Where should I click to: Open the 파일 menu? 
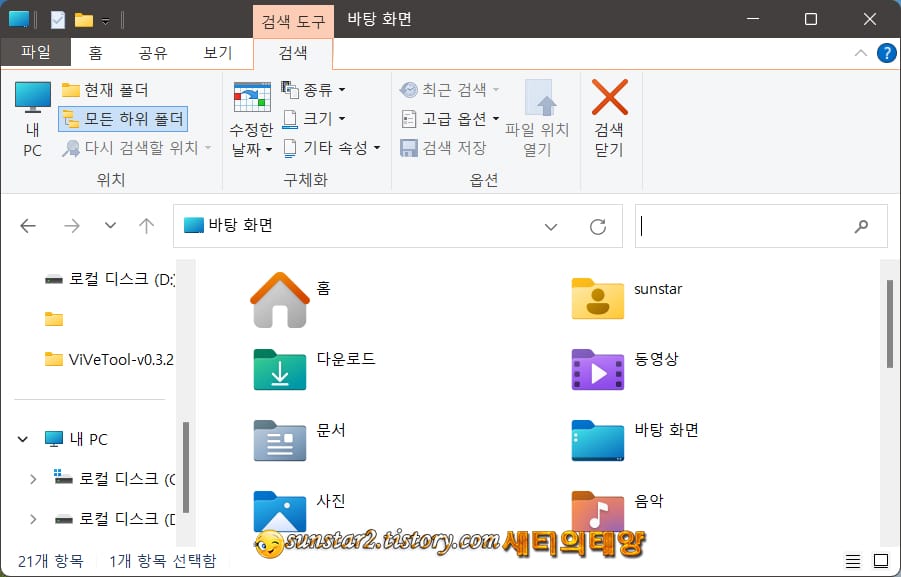pos(36,53)
